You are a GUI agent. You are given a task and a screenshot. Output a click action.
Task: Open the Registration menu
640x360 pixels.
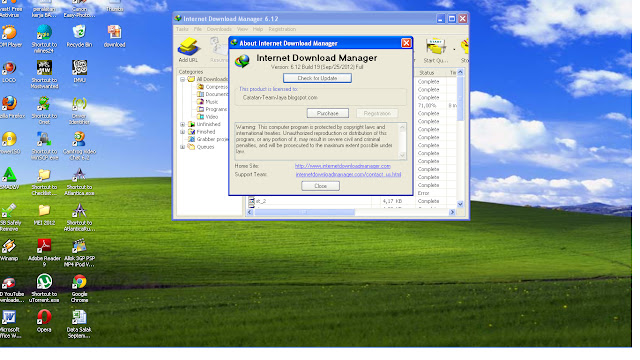pos(282,29)
